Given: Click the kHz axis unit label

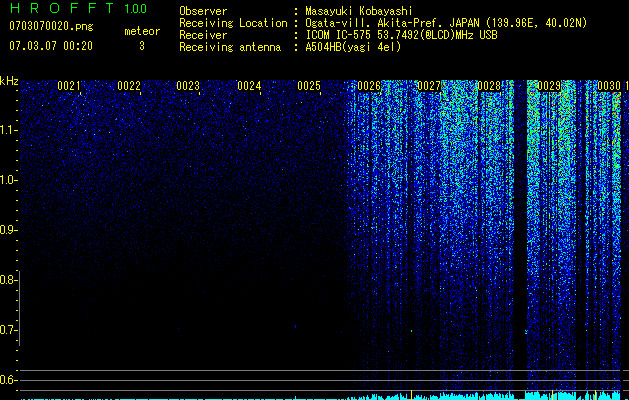Looking at the screenshot, I should [9, 81].
